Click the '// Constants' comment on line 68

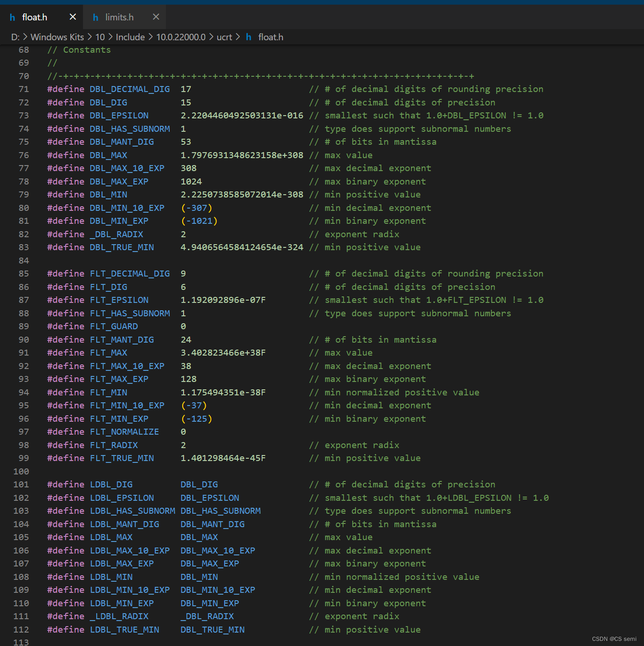[79, 50]
